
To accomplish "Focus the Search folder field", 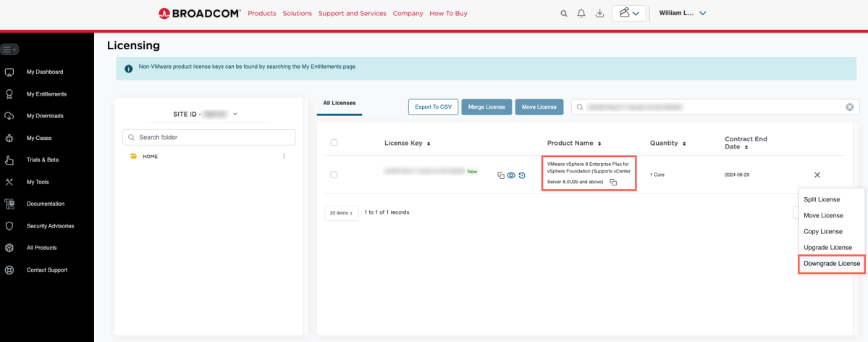I will click(208, 137).
